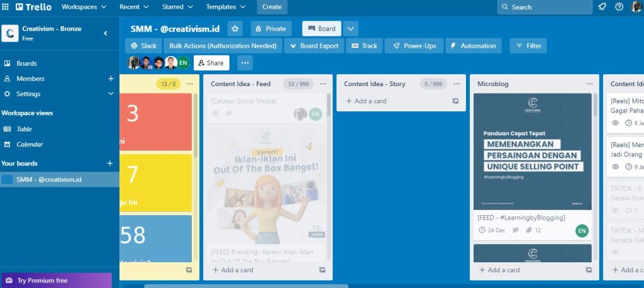
Task: Open Power-Ups
Action: coord(414,46)
